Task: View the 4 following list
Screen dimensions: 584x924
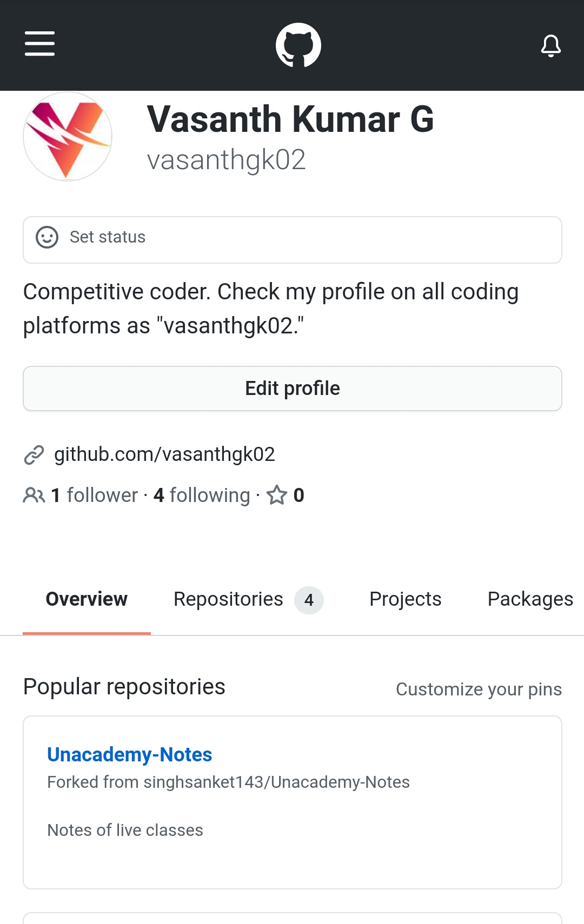Action: click(x=202, y=495)
